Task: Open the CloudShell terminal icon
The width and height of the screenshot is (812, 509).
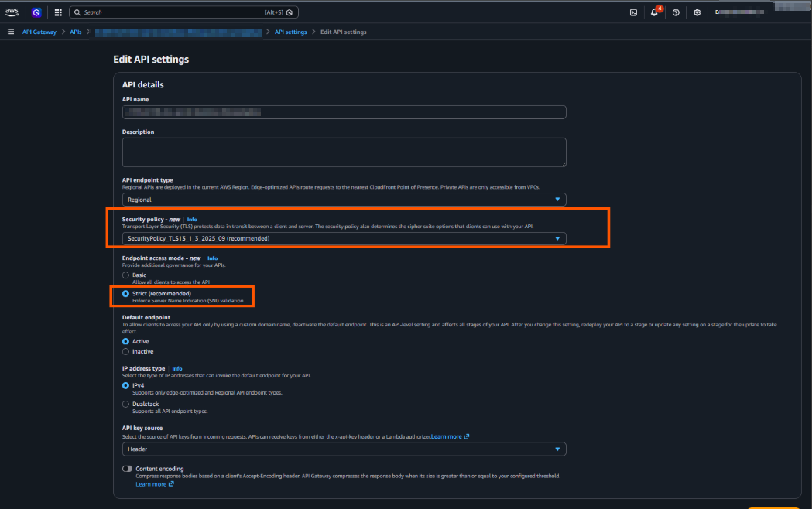Action: click(633, 12)
